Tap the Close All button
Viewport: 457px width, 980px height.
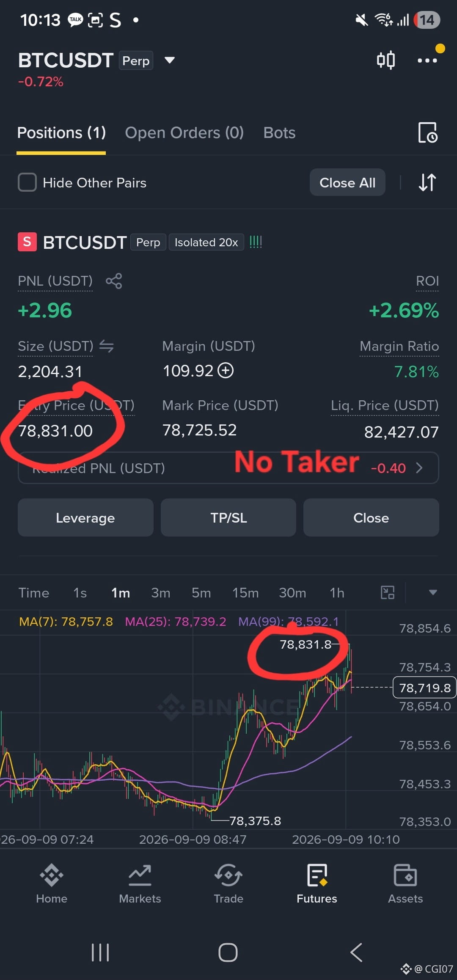347,182
